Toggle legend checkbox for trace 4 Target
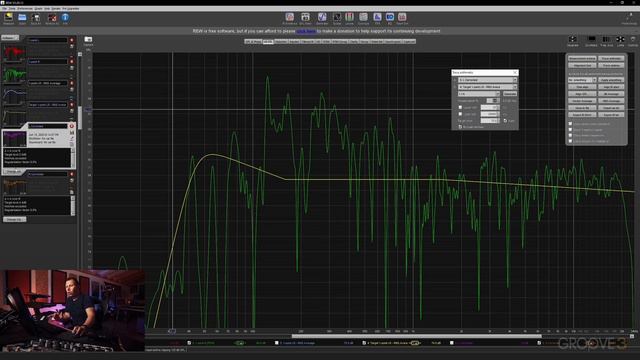This screenshot has width=640, height=360. [364, 343]
